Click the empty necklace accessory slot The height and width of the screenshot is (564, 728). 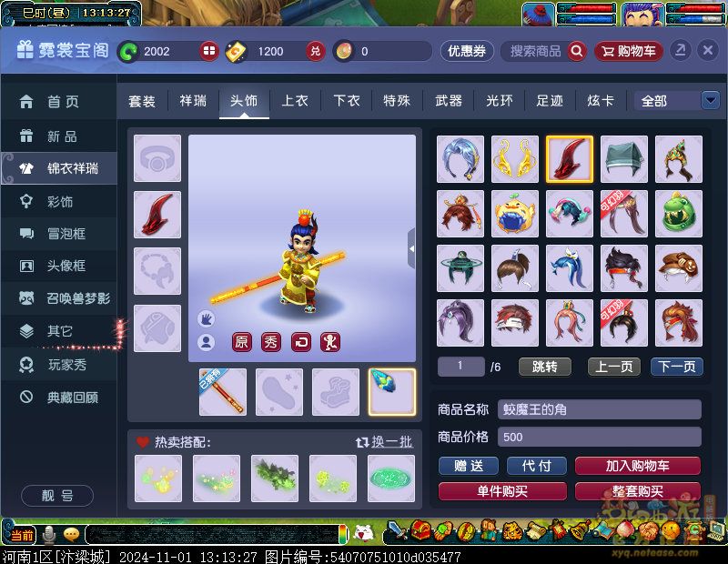[157, 271]
